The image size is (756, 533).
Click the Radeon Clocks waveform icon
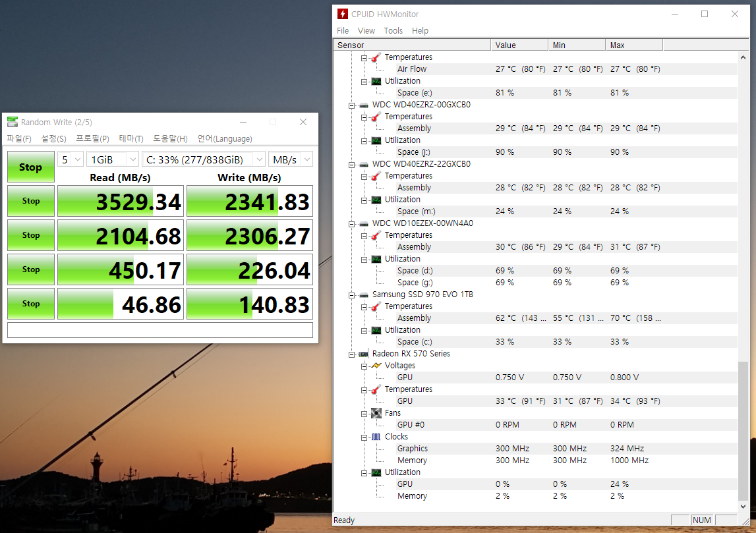coord(376,437)
